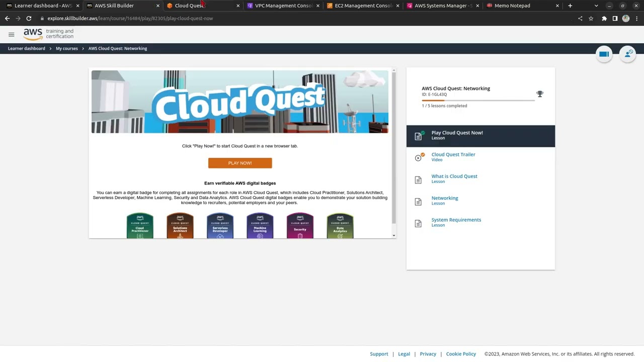Click the What is Cloud Quest document icon

418,180
